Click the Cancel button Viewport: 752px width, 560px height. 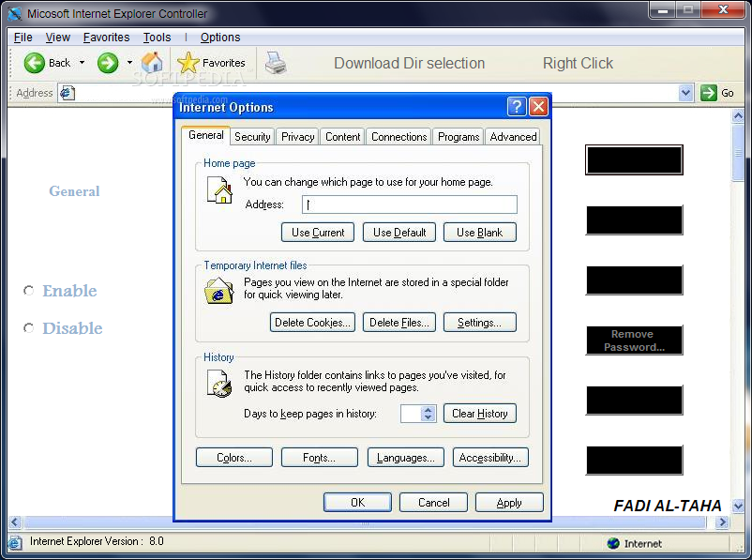coord(433,503)
